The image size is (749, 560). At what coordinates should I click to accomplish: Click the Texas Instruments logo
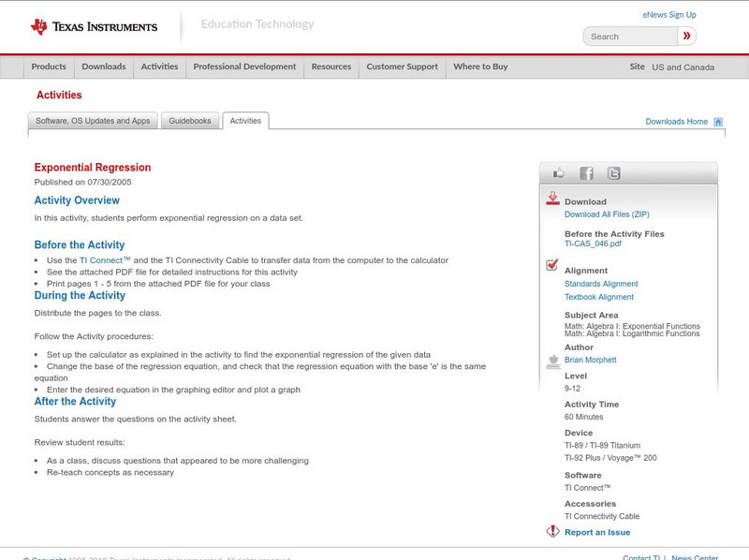[94, 27]
